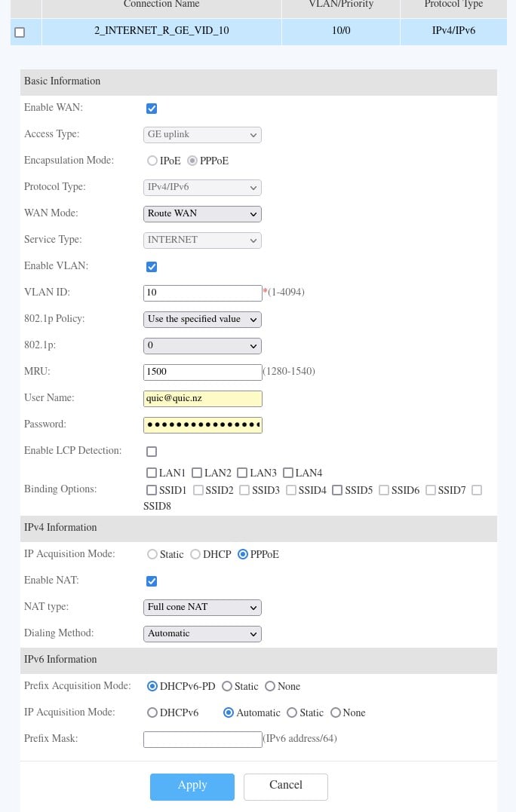Check the LAN4 binding option
Viewport: 516px width, 812px height.
click(288, 473)
